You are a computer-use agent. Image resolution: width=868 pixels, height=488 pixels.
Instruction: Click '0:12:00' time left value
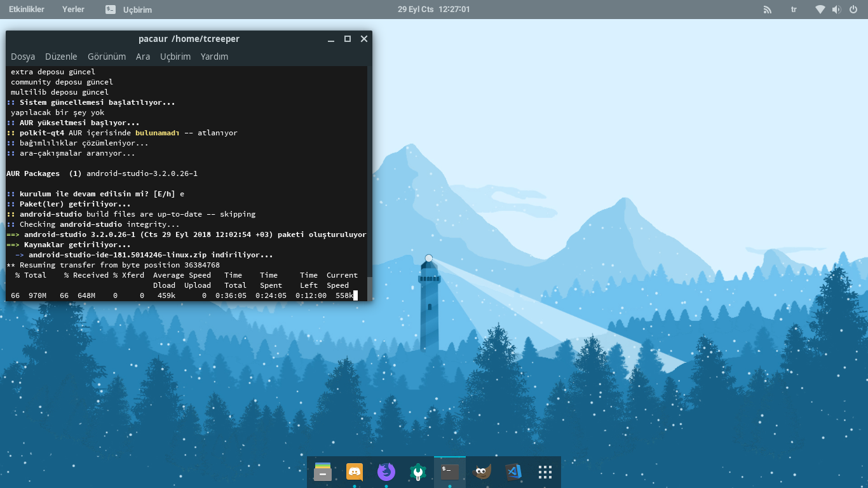point(311,295)
